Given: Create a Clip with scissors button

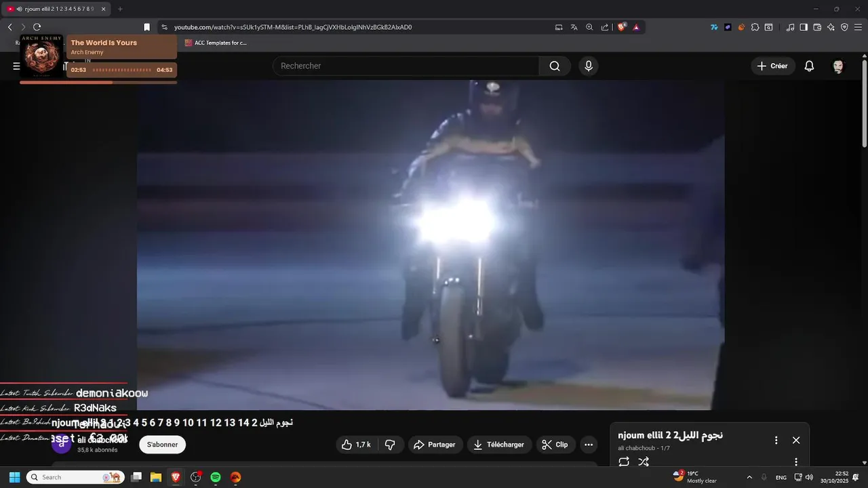Looking at the screenshot, I should [556, 445].
